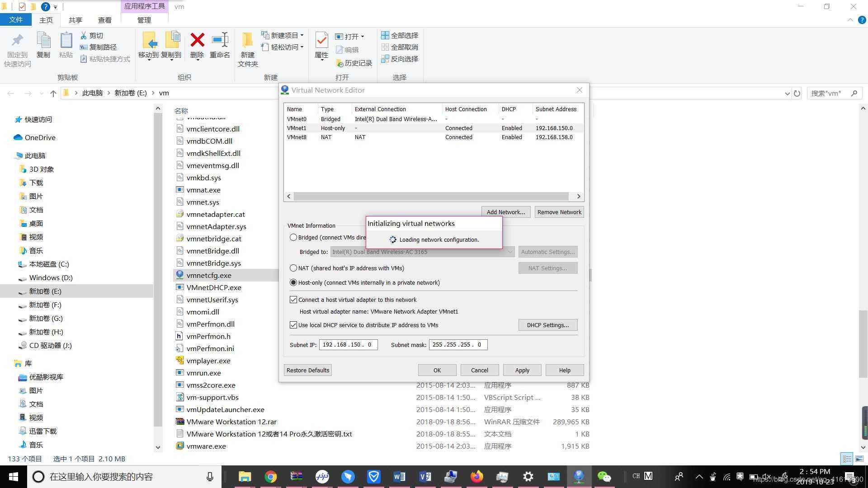Click the 'Restore Defaults' button
The width and height of the screenshot is (868, 488).
click(x=307, y=370)
